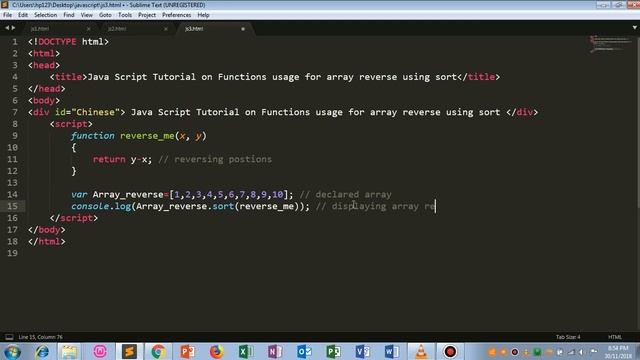Open the Help menu
Screen dimensions: 640x360
coord(203,15)
